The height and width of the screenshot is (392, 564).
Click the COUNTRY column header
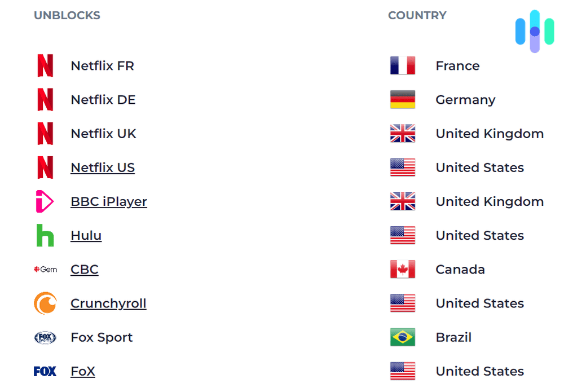[x=417, y=15]
